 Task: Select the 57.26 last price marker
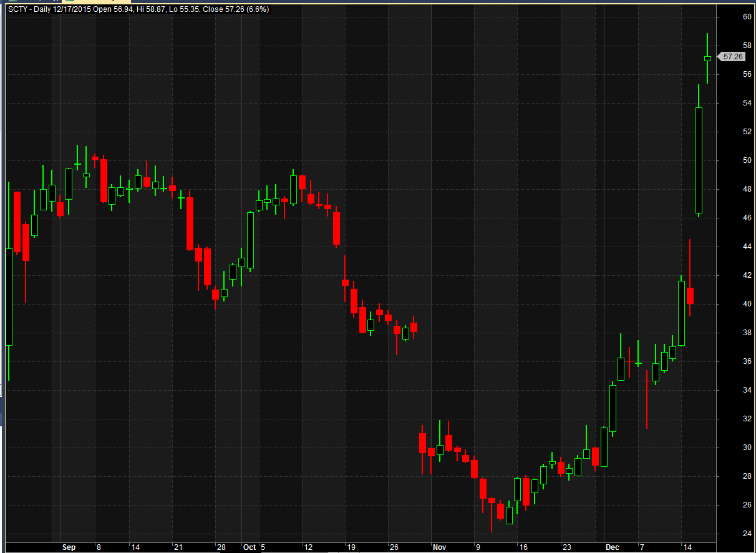pyautogui.click(x=731, y=57)
